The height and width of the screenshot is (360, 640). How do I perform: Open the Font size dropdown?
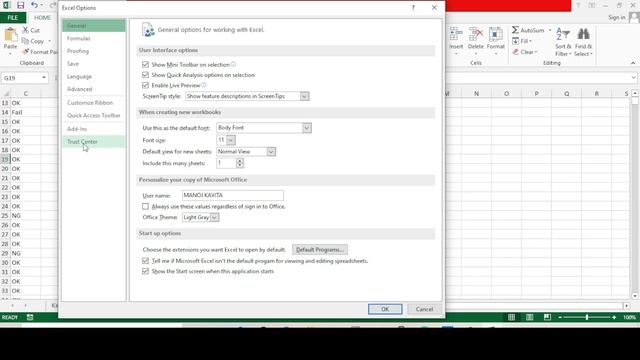231,140
